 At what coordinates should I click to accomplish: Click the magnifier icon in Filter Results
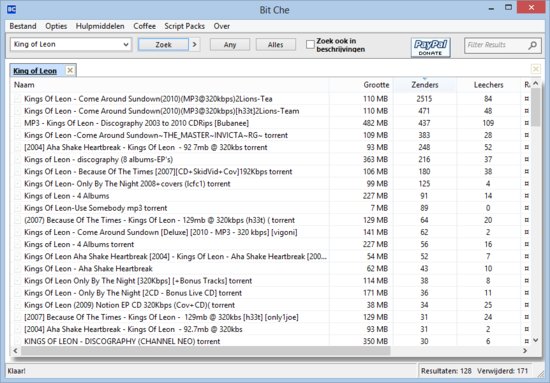[x=532, y=45]
